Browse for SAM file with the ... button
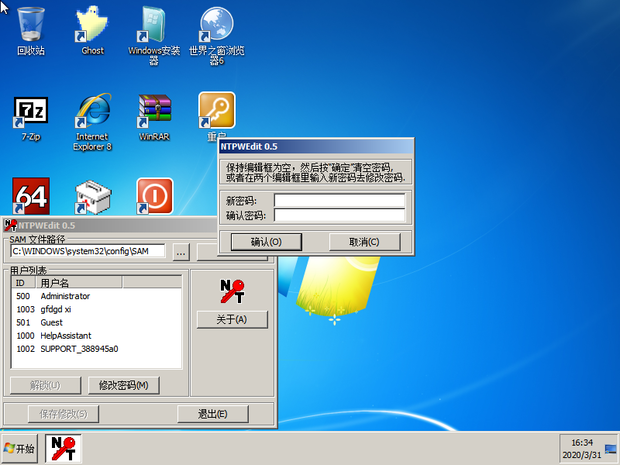Screen dimensions: 620x465 pyautogui.click(x=181, y=252)
